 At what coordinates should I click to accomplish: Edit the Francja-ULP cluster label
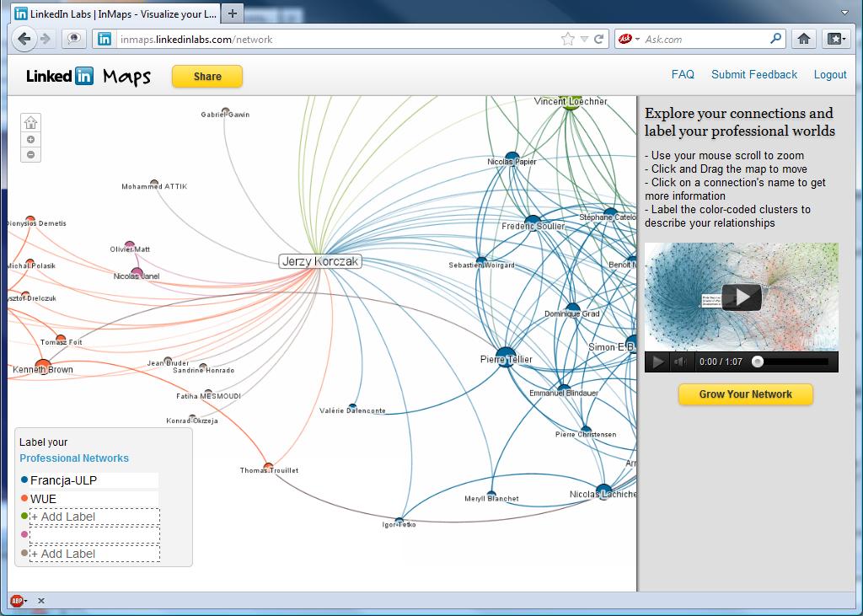point(94,480)
